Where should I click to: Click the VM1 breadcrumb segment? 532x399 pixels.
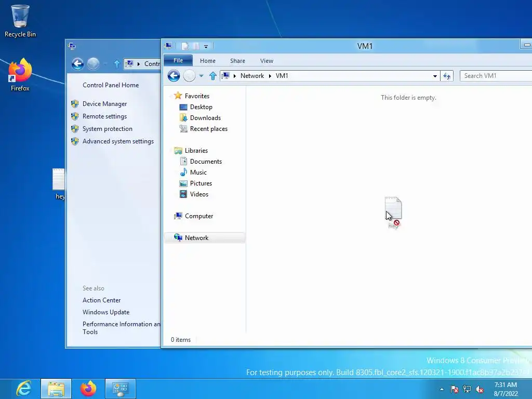tap(282, 76)
